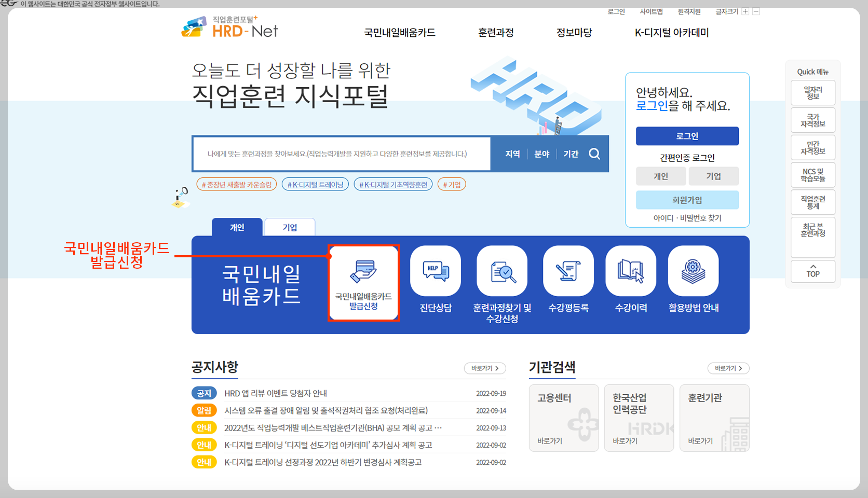
Task: Decrease font size with minus icon
Action: (756, 11)
